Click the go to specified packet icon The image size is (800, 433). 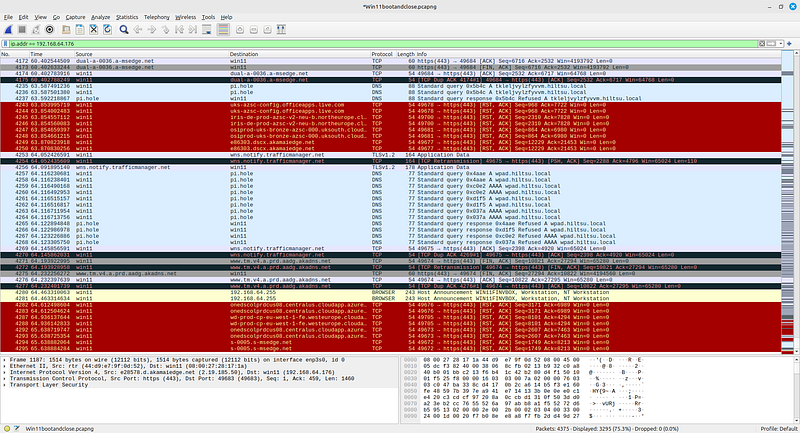coord(165,30)
